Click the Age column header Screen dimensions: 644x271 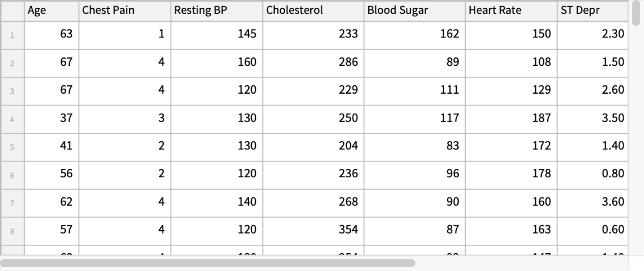[x=51, y=11]
